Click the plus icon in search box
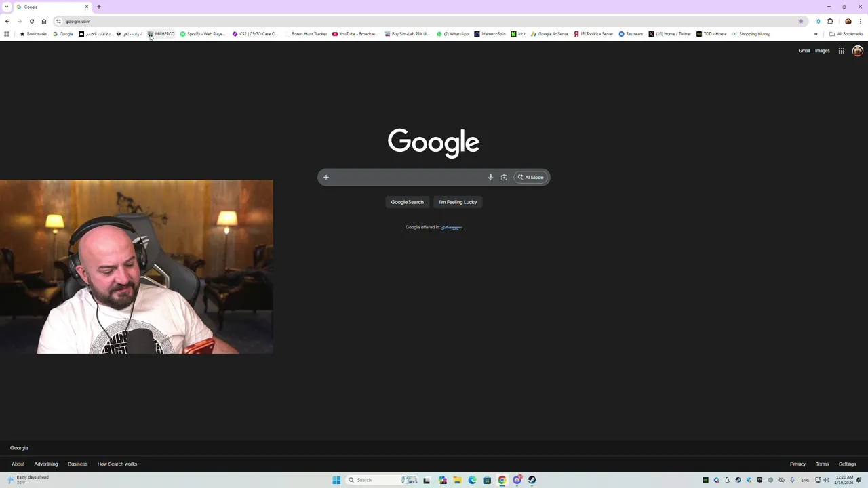 [326, 178]
